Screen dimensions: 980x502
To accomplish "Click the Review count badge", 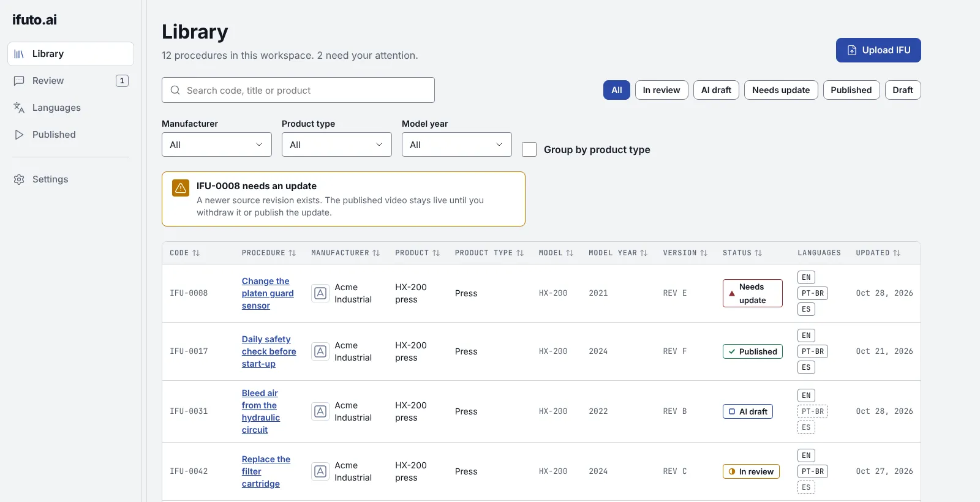I will coord(122,81).
